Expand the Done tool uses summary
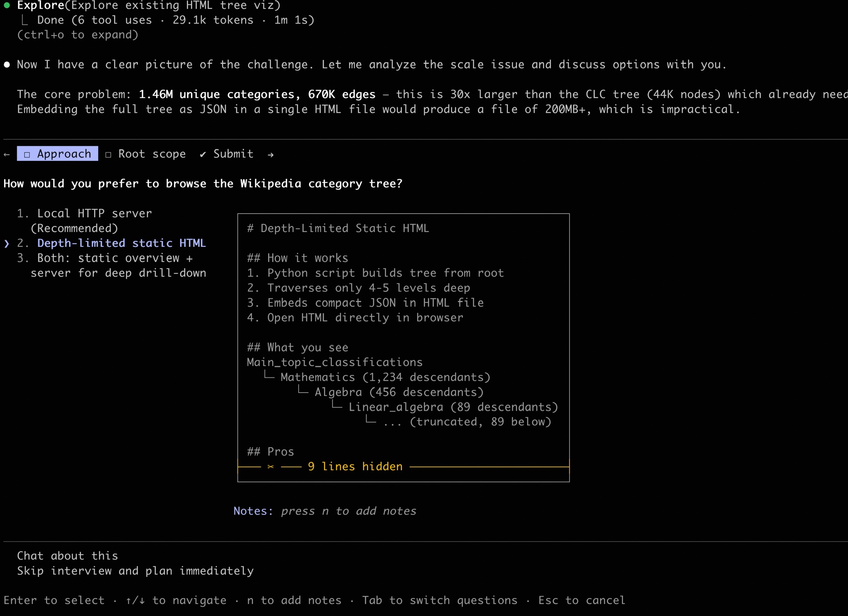848x616 pixels. click(x=175, y=20)
